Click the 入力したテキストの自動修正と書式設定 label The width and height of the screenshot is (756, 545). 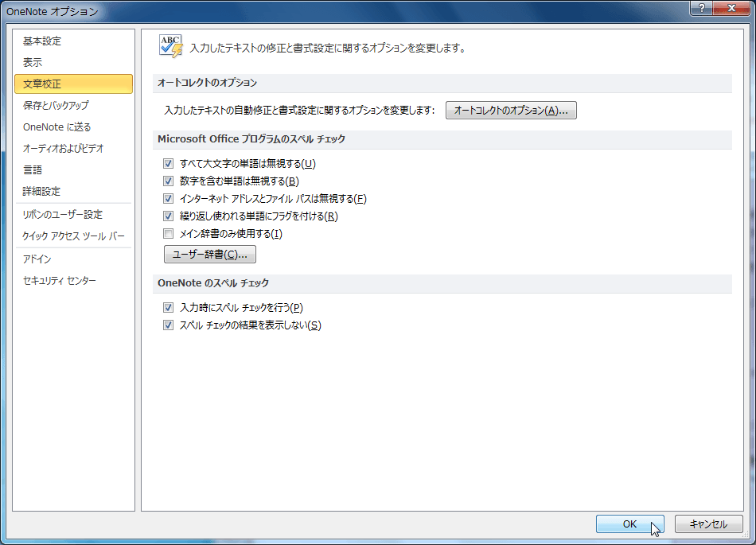[299, 111]
